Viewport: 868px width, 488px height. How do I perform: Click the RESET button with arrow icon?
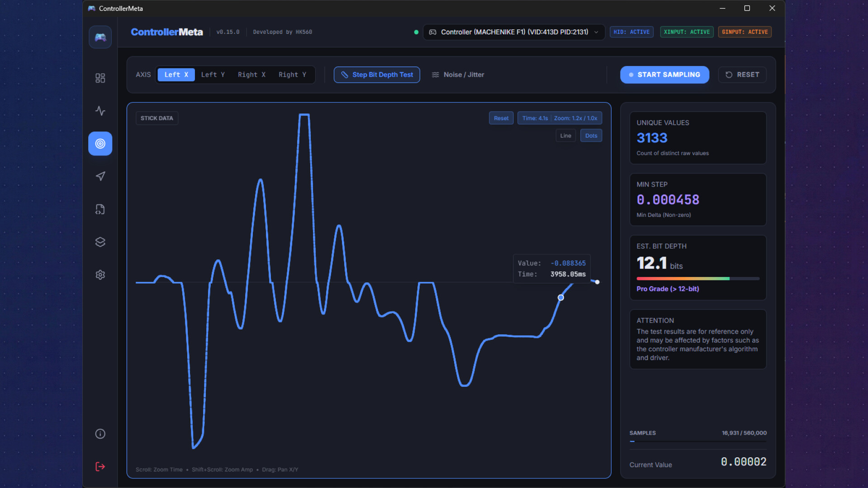[x=742, y=75]
